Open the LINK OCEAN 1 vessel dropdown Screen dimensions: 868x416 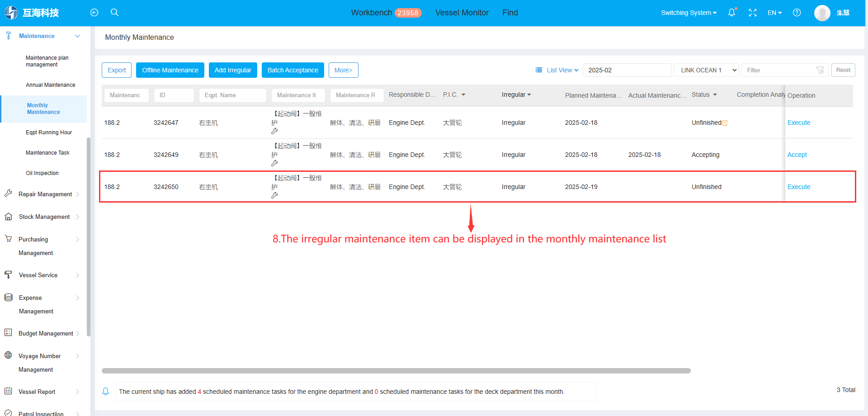(x=706, y=70)
